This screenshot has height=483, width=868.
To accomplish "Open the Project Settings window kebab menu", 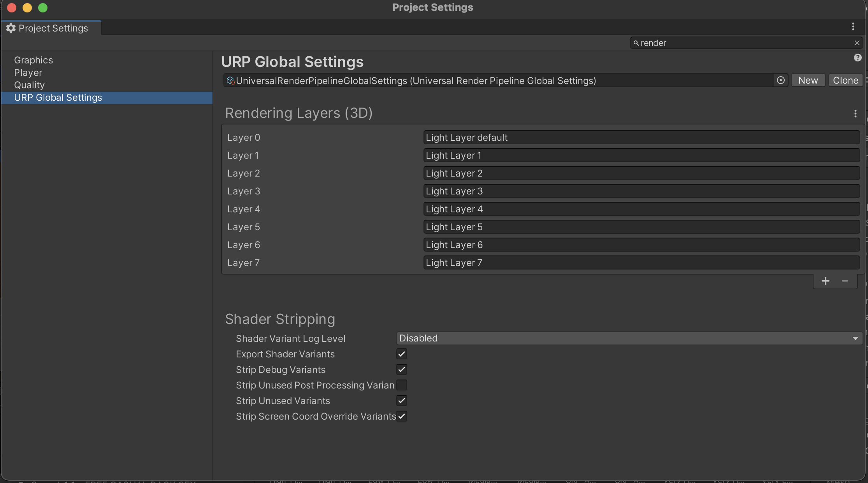I will (853, 26).
